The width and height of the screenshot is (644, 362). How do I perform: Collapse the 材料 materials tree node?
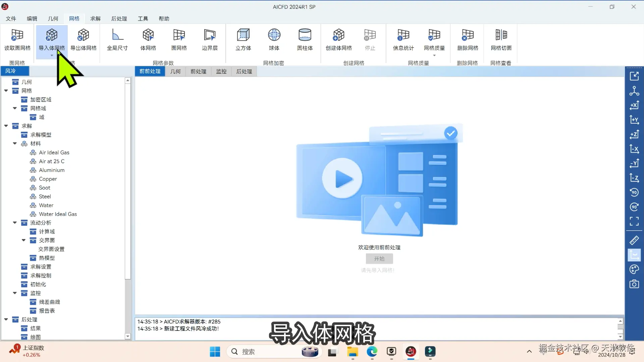[x=15, y=143]
